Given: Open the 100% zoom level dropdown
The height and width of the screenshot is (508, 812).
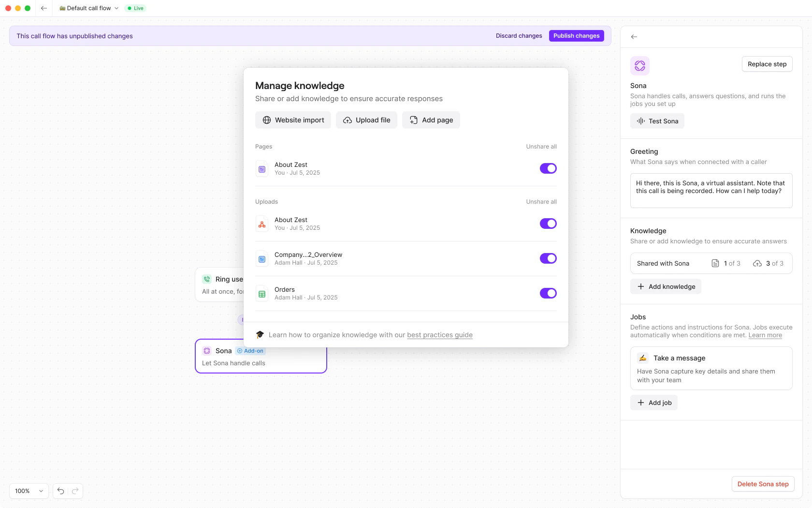Looking at the screenshot, I should click(28, 491).
